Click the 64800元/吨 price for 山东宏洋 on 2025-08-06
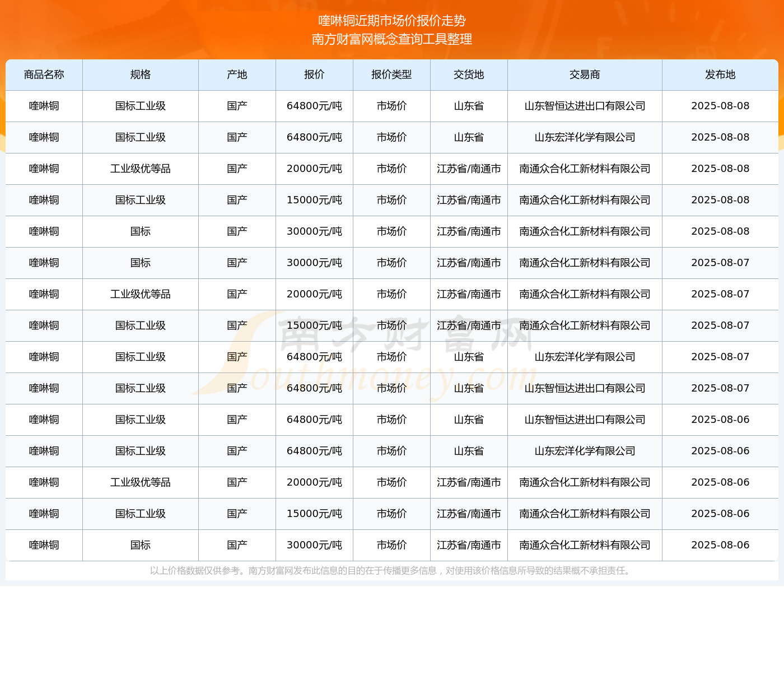The width and height of the screenshot is (784, 675). (315, 451)
